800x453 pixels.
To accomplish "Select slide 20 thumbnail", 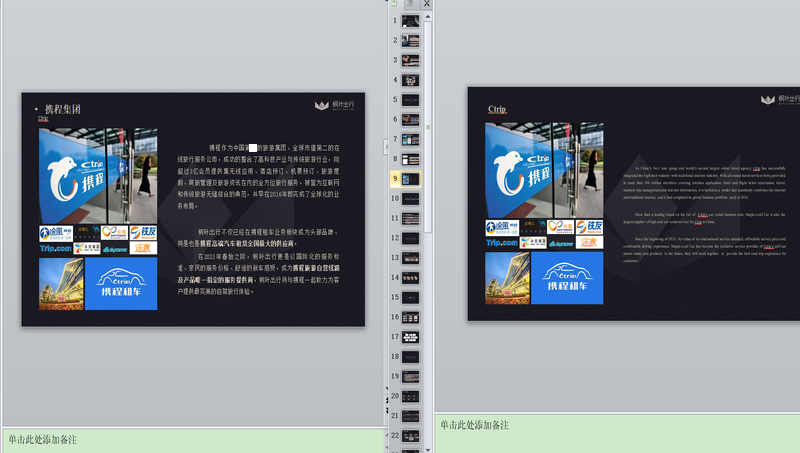I will click(x=410, y=396).
